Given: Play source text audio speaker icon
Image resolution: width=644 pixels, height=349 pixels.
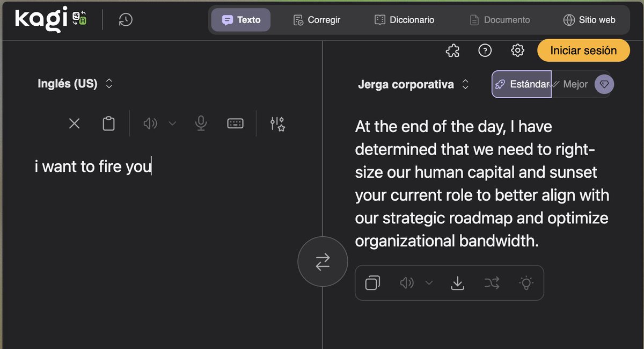Looking at the screenshot, I should tap(150, 123).
